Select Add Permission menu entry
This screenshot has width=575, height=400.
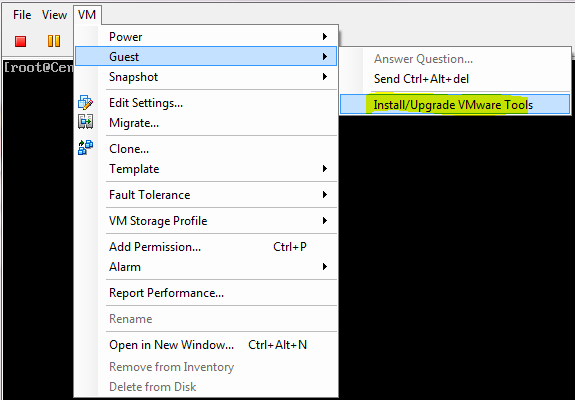click(x=206, y=247)
